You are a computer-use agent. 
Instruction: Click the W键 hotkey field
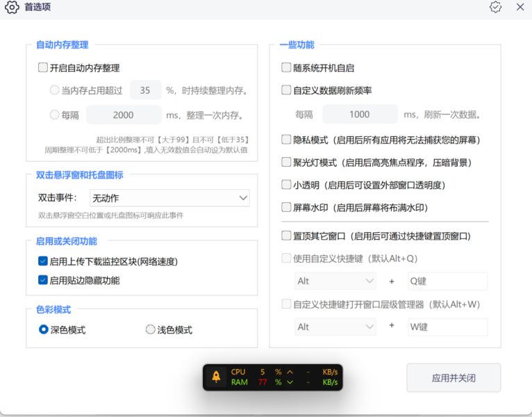pos(447,327)
